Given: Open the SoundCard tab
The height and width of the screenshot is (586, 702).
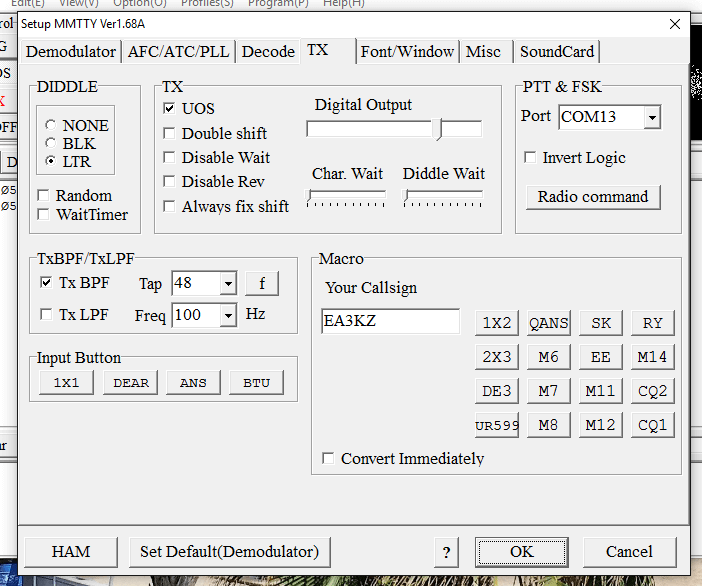Looking at the screenshot, I should (x=556, y=52).
